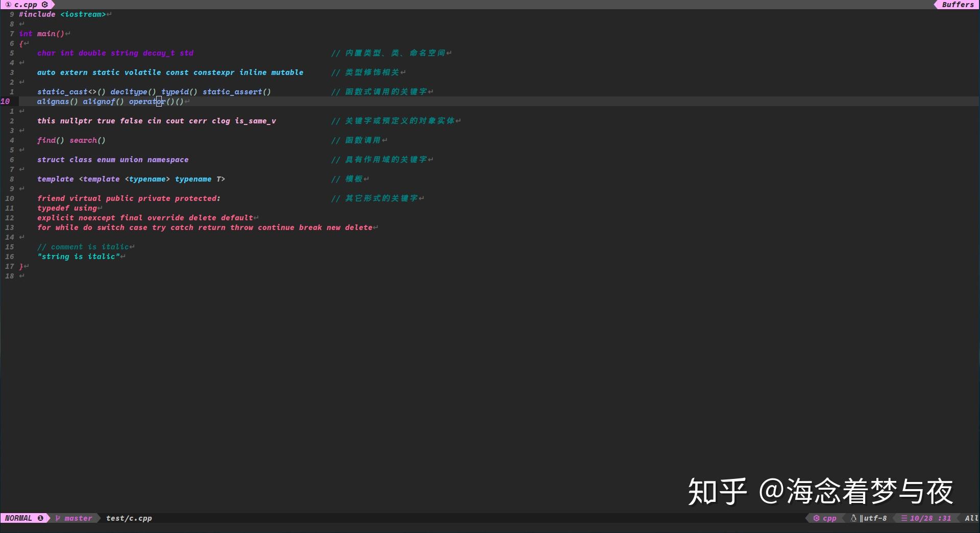Click the template <typename T> line
This screenshot has height=533, width=980.
tap(131, 179)
